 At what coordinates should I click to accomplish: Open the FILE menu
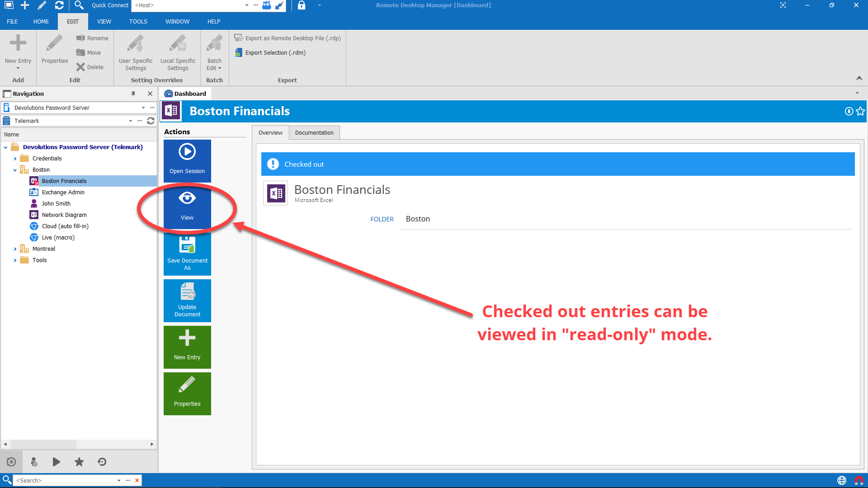tap(12, 22)
